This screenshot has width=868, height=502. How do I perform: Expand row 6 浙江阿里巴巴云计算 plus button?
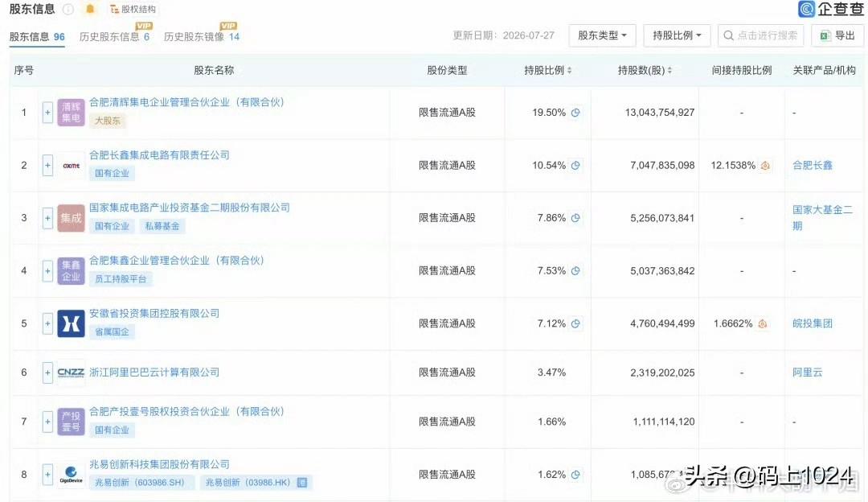click(47, 372)
